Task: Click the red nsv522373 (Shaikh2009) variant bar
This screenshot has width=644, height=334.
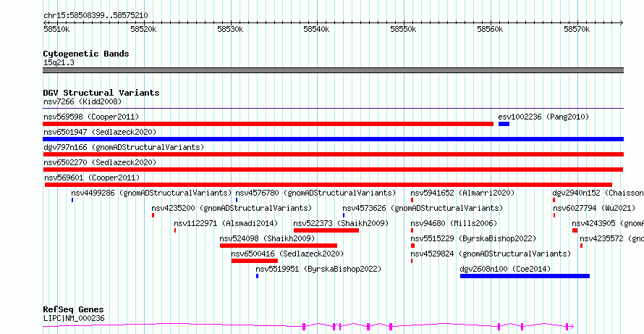Action: [x=326, y=230]
